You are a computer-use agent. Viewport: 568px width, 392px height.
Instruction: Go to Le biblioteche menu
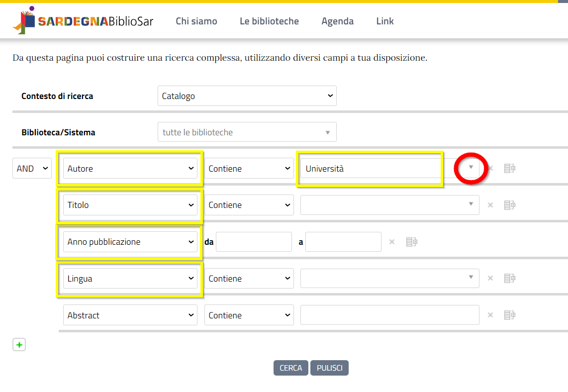[x=269, y=21]
